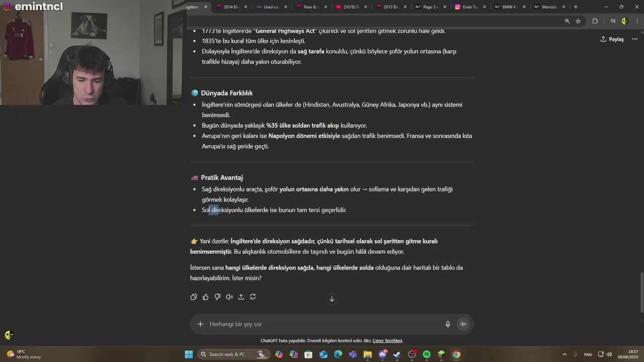The image size is (644, 362).
Task: Open the Çerez Tercihleri link
Action: (x=387, y=341)
